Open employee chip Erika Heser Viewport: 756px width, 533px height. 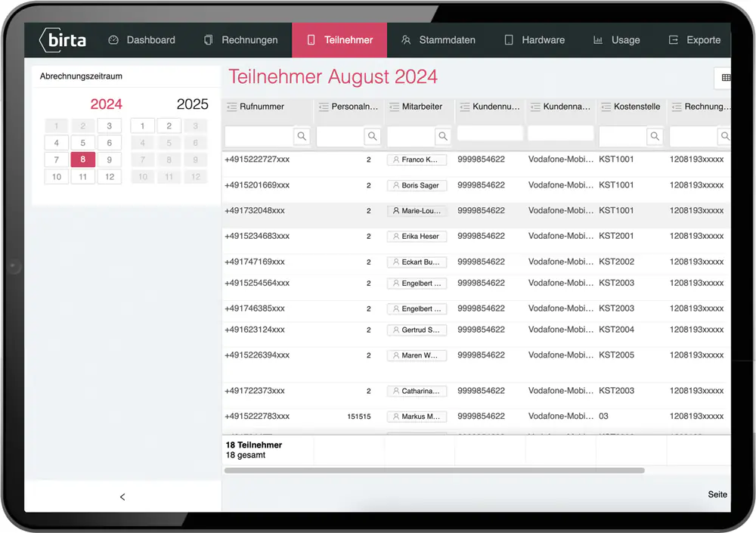click(417, 237)
